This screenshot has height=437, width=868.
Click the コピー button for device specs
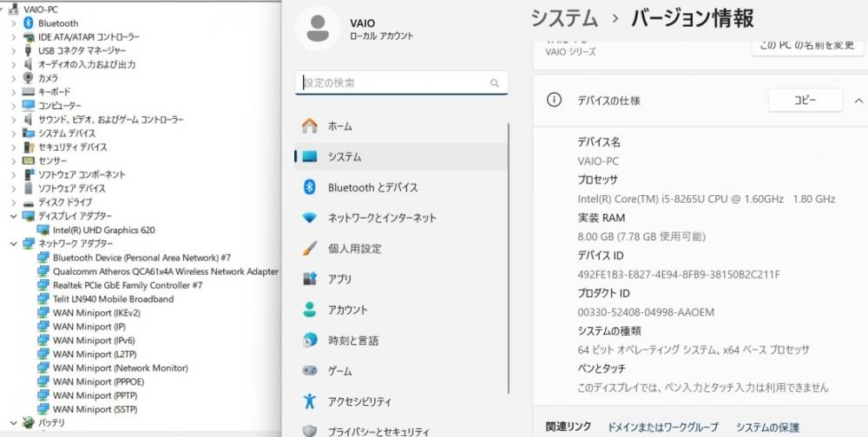(806, 100)
